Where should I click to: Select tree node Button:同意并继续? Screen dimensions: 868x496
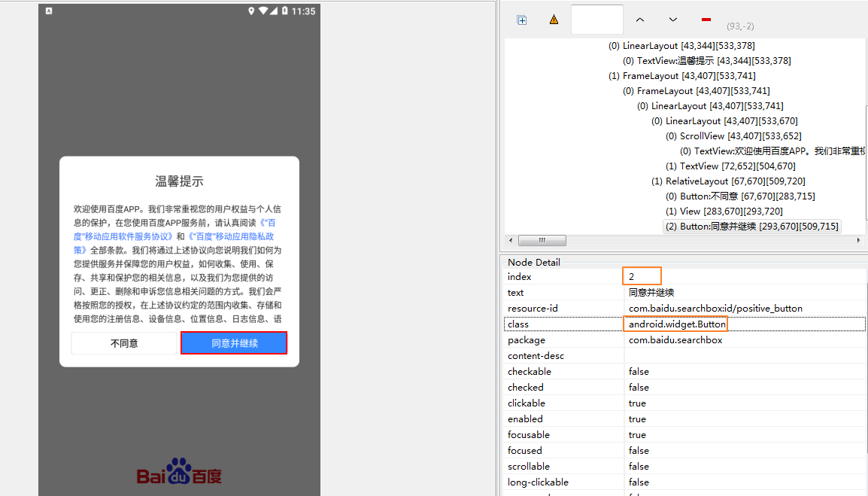point(751,226)
